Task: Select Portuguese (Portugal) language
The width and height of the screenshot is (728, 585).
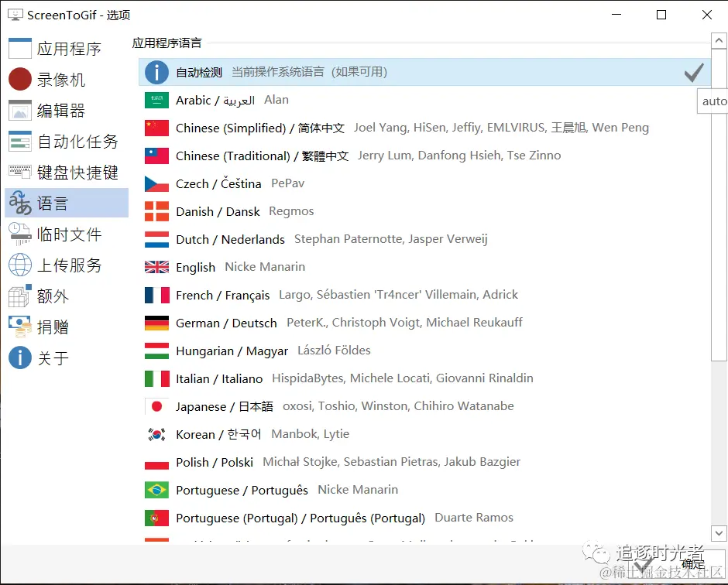Action: click(x=424, y=517)
